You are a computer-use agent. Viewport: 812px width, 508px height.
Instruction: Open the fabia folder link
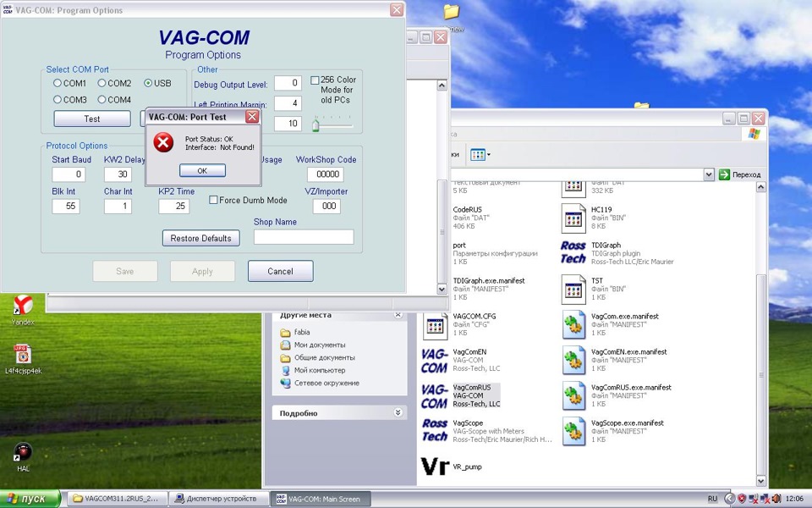(x=302, y=332)
